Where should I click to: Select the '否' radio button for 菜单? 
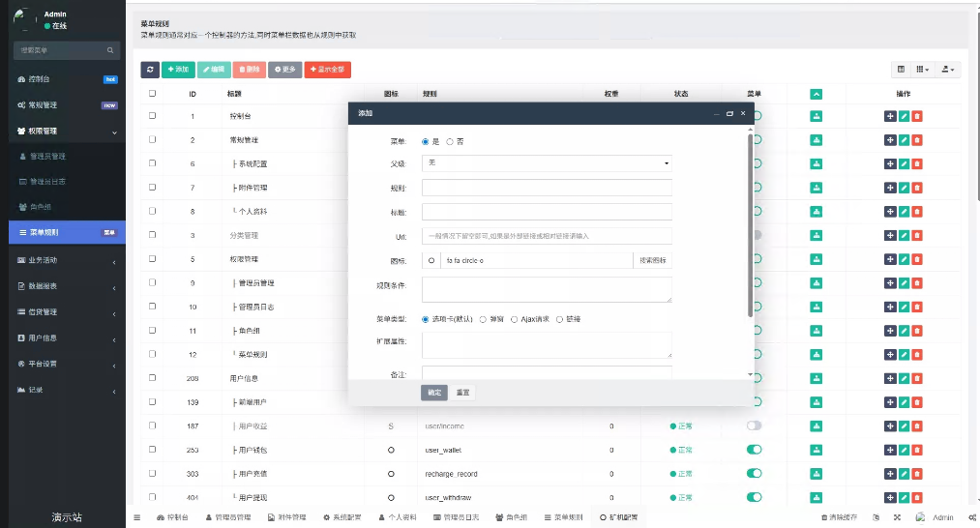tap(450, 141)
